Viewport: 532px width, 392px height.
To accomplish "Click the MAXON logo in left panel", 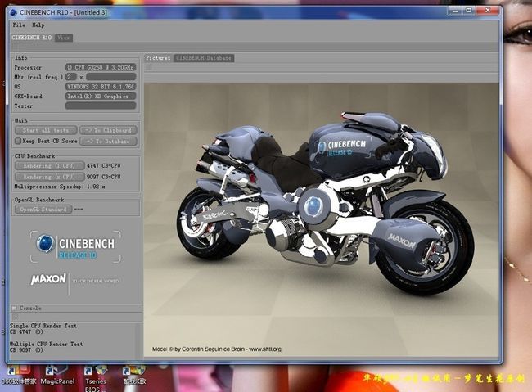I will point(48,279).
